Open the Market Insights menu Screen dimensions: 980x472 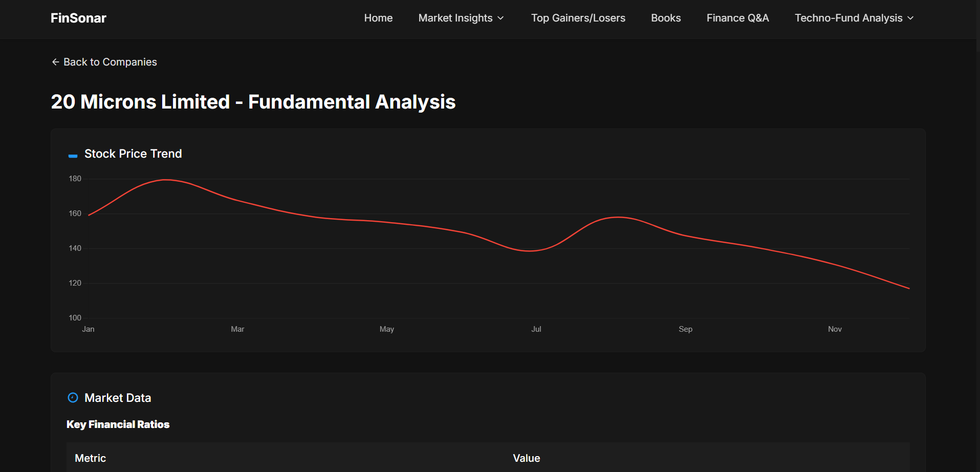tap(461, 18)
